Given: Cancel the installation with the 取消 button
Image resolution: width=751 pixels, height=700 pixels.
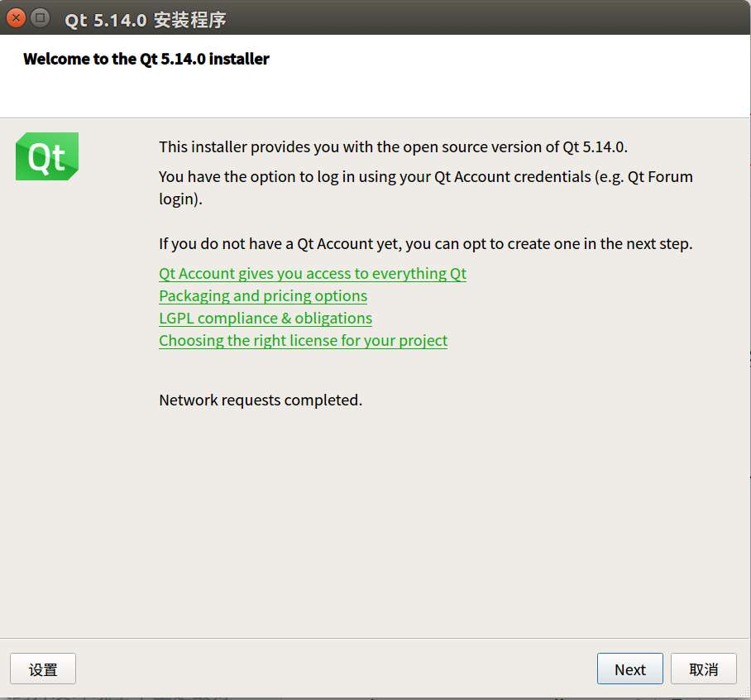Looking at the screenshot, I should pos(704,669).
